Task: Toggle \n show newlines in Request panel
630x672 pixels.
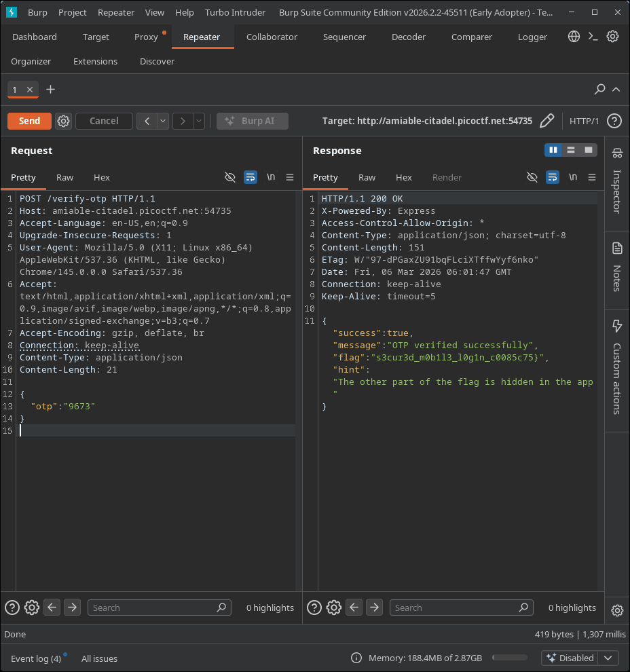Action: 271,177
